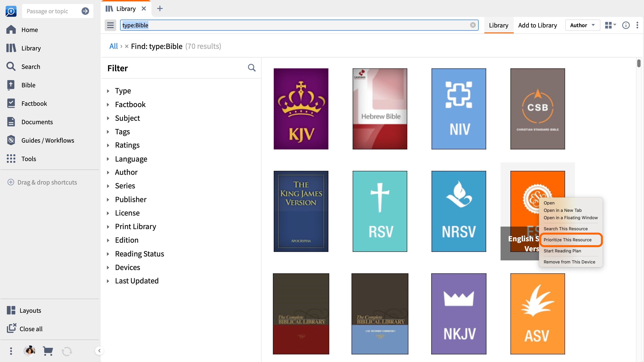Click the sync refresh icon

[67, 351]
